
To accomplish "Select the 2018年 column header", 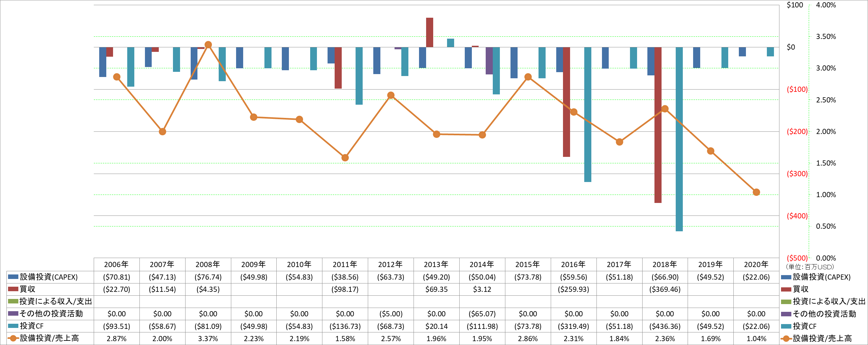I will pos(664,264).
